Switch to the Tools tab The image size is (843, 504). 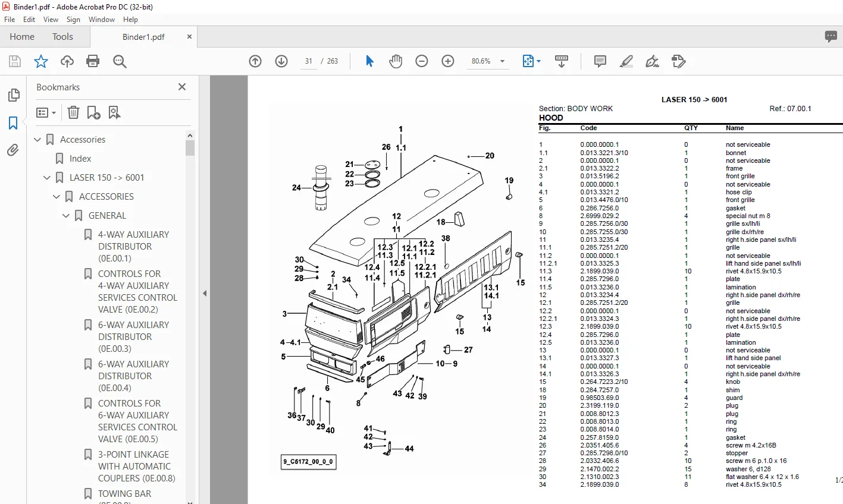click(62, 37)
